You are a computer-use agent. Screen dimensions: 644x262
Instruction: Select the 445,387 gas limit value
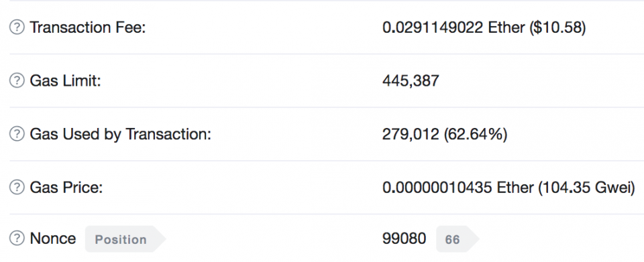(x=411, y=81)
